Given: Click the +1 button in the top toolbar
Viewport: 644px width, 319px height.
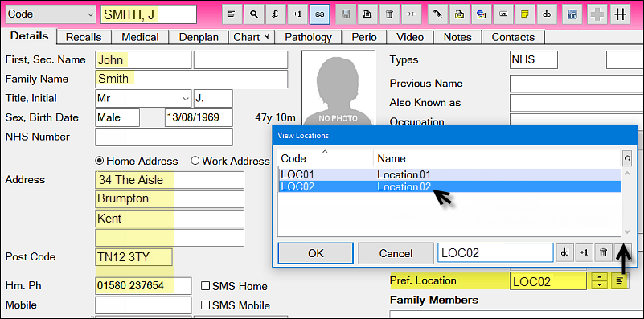Looking at the screenshot, I should [297, 14].
